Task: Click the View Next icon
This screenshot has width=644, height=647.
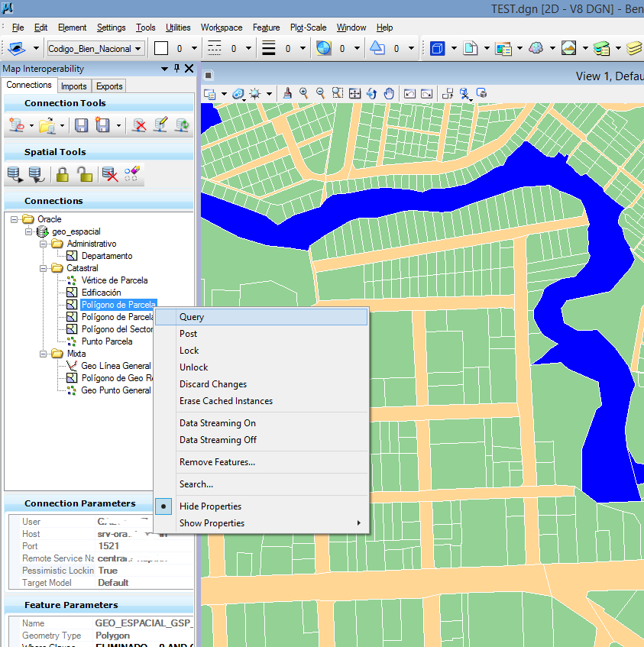Action: [x=426, y=94]
